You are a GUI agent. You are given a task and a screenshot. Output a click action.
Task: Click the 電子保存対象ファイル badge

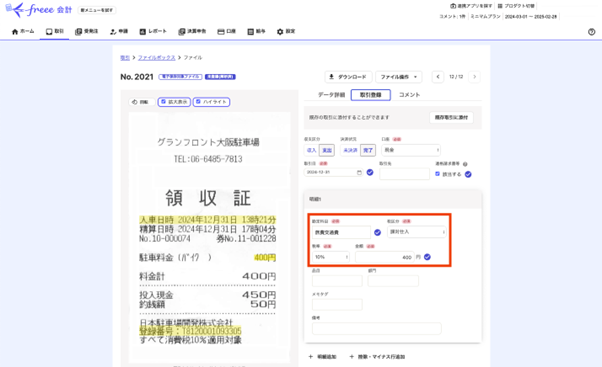point(180,77)
